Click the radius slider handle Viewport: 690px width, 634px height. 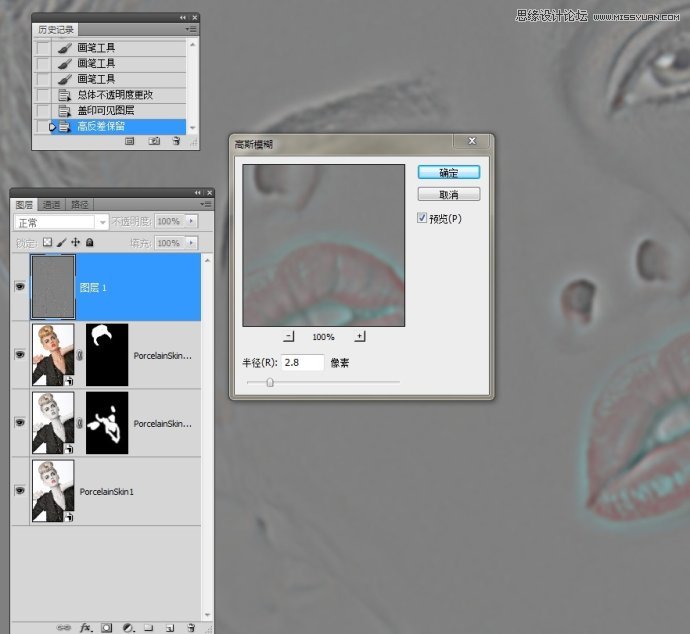pos(270,382)
